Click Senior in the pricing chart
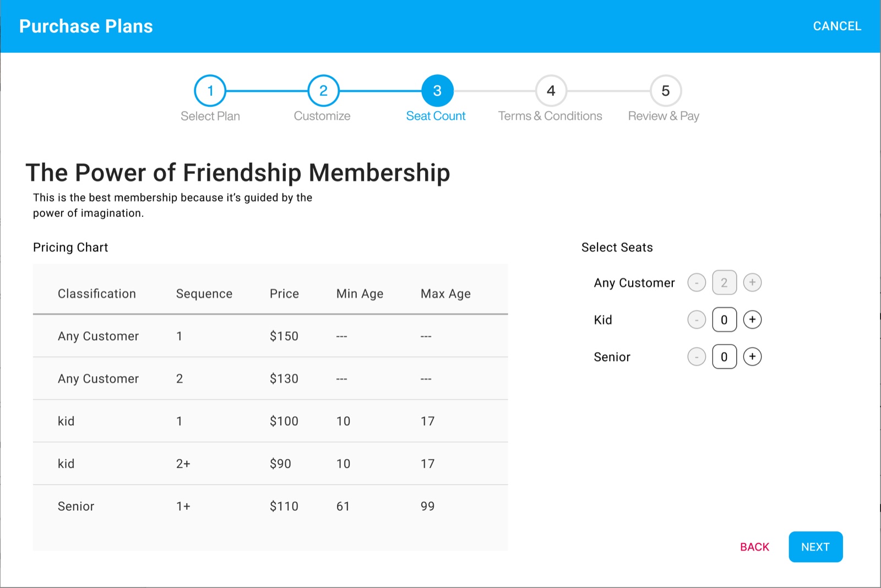This screenshot has height=588, width=881. click(x=76, y=506)
